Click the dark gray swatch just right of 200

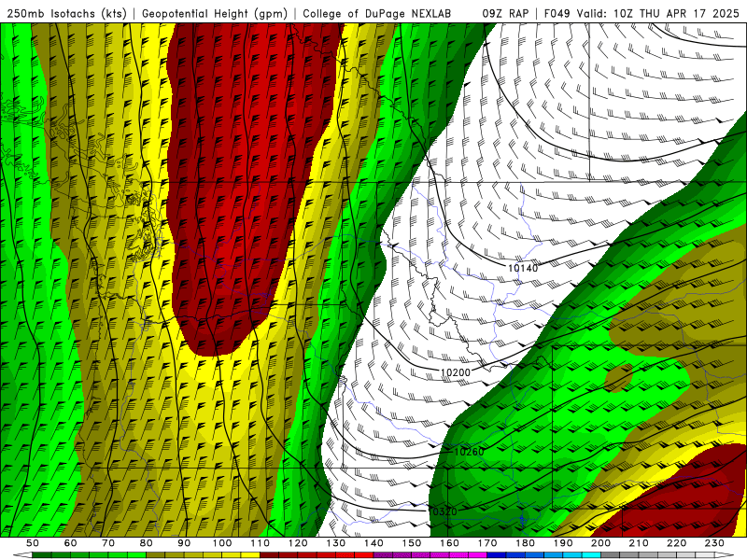611,555
